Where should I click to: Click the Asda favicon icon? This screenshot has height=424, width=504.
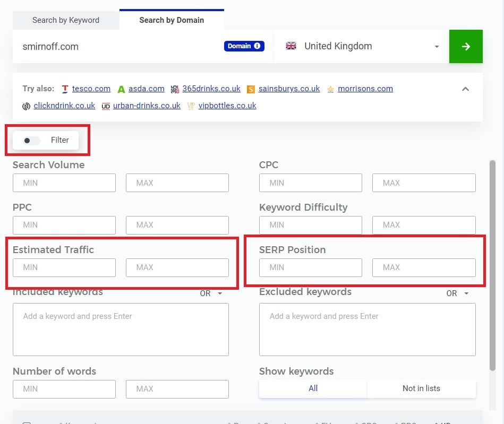[x=121, y=89]
